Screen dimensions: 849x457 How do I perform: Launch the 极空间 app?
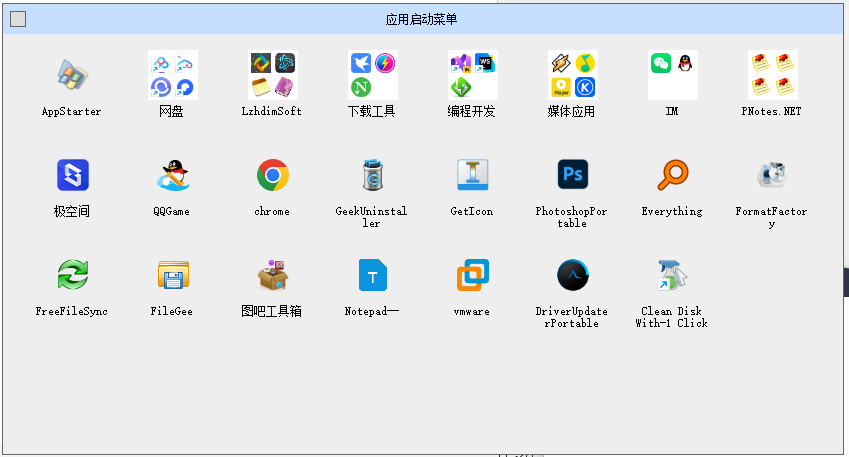(x=72, y=175)
